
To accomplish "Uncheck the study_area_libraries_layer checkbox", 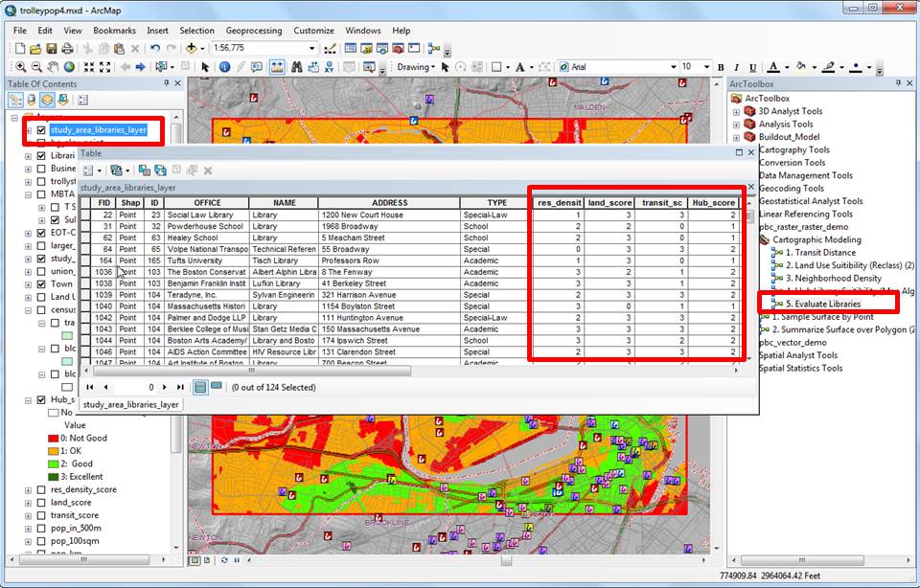I will (x=41, y=130).
